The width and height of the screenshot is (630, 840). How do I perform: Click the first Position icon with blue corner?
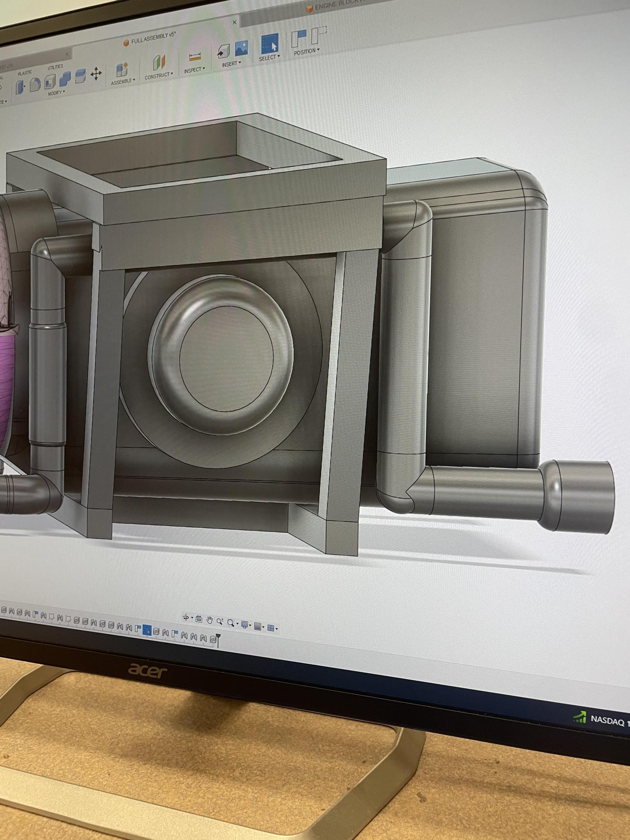pyautogui.click(x=299, y=38)
